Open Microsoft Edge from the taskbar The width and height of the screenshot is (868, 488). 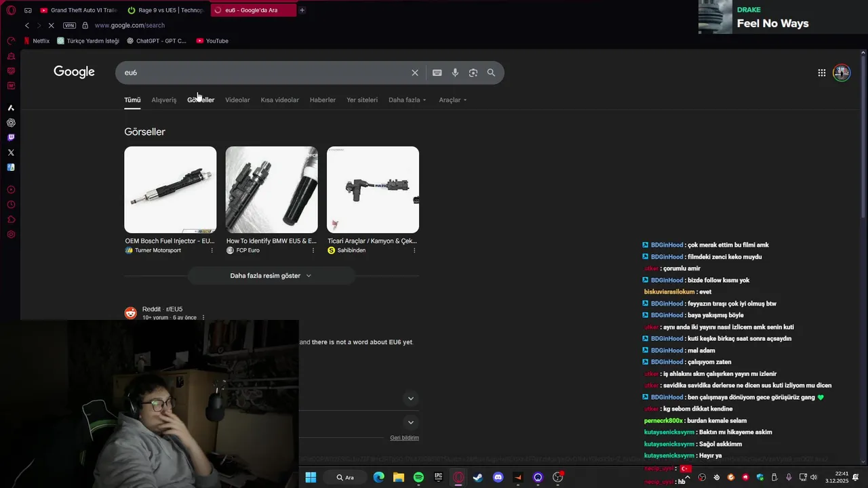point(378,477)
